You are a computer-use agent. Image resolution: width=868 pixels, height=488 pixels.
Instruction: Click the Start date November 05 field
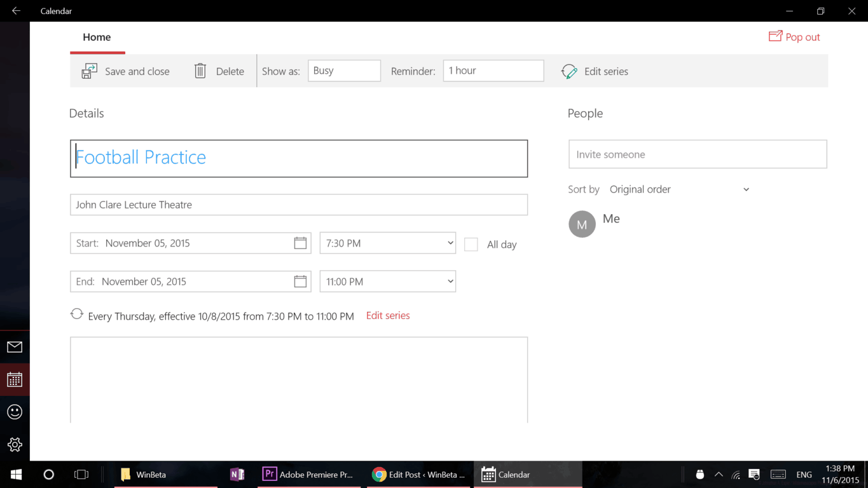pyautogui.click(x=191, y=243)
